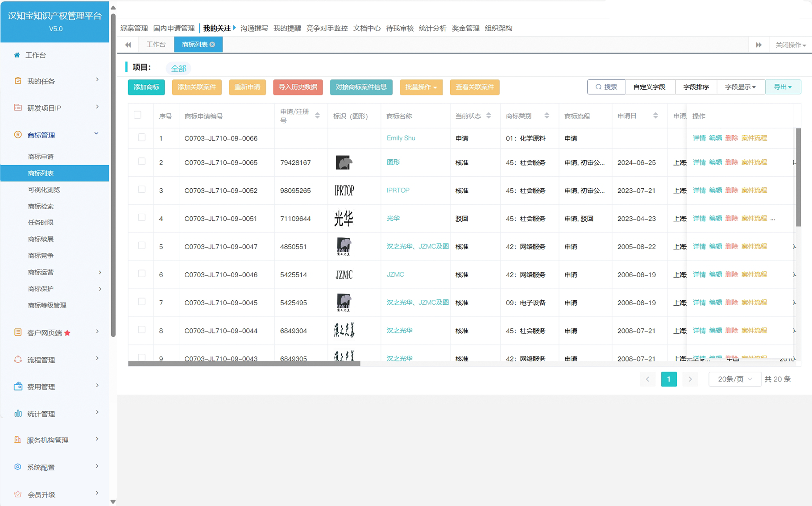Open the 文档中心 top menu item
The width and height of the screenshot is (812, 506).
(x=366, y=28)
